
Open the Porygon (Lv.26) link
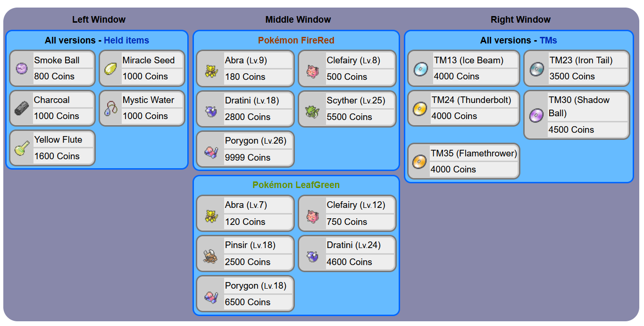[x=256, y=141]
